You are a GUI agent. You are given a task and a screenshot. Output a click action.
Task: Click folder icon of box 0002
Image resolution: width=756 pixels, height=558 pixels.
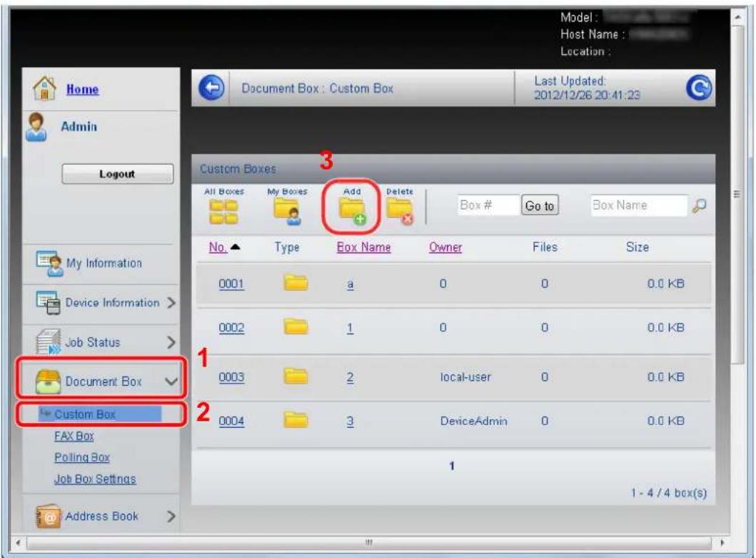click(296, 327)
